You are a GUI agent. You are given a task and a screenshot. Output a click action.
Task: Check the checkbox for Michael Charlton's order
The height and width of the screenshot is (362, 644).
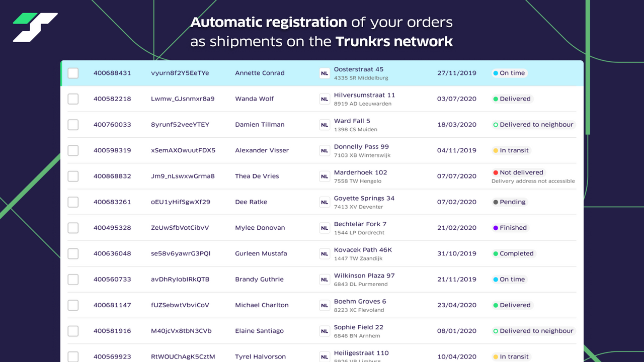pyautogui.click(x=73, y=305)
